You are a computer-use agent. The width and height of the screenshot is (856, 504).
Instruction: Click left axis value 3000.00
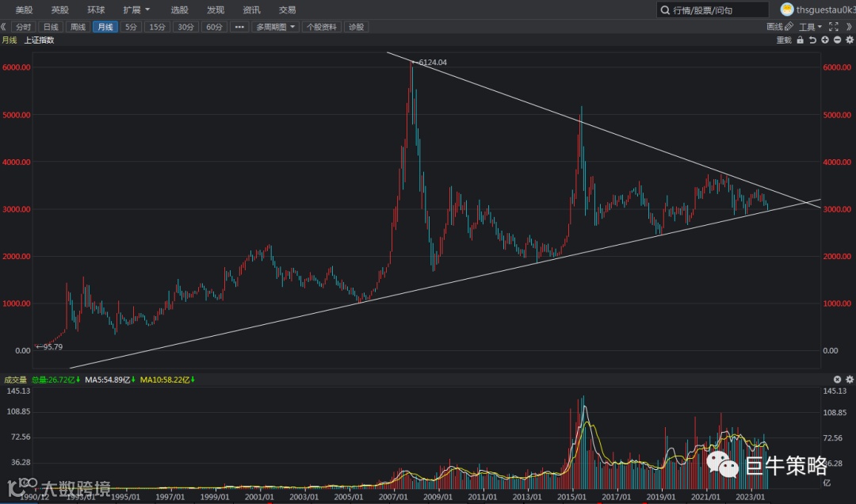point(17,209)
